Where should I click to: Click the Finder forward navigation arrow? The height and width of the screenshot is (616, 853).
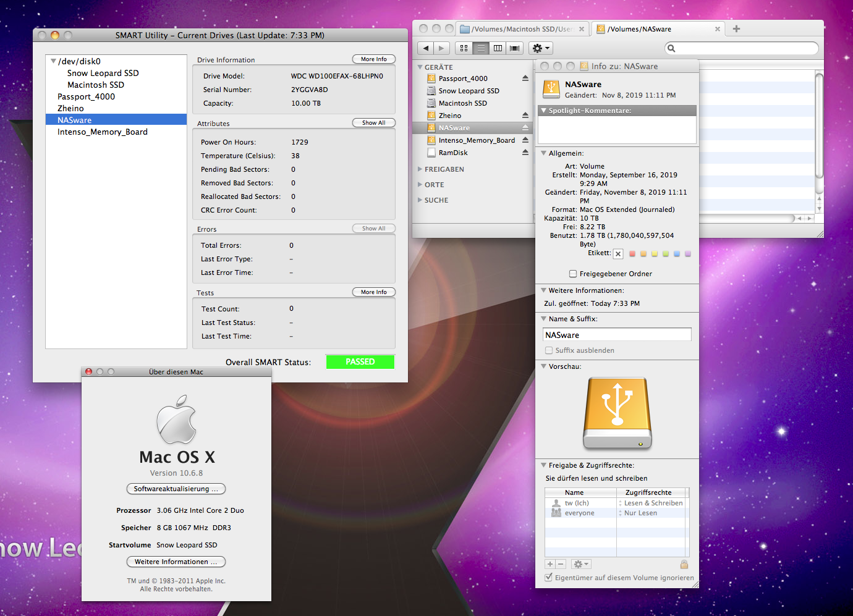441,48
